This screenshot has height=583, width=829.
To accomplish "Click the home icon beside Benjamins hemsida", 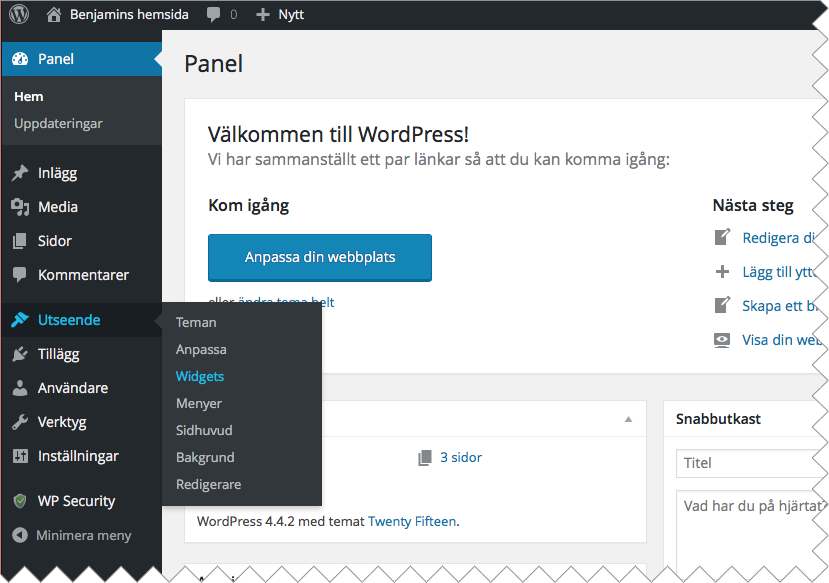I will 54,15.
